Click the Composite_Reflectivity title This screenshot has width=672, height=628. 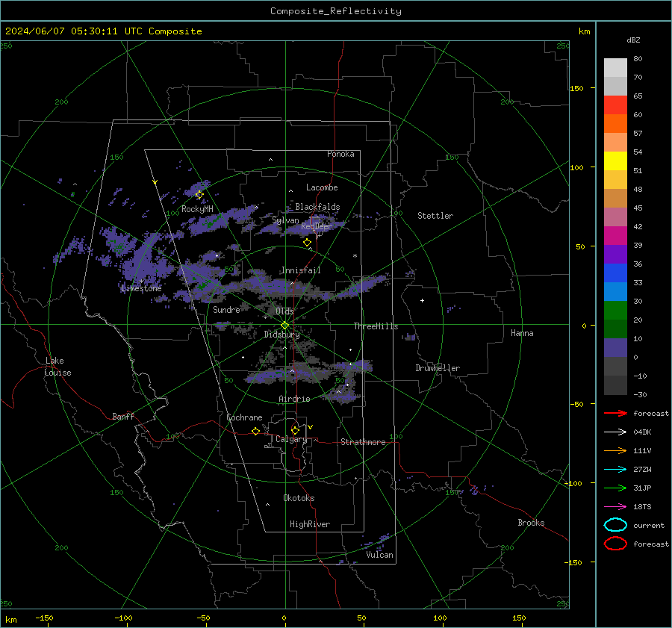(336, 11)
